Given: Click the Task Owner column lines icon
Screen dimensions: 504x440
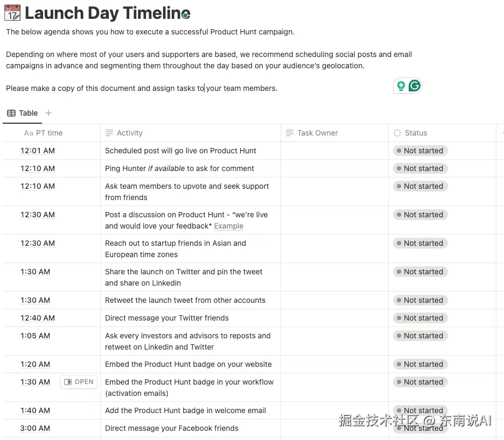Looking at the screenshot, I should coord(290,133).
